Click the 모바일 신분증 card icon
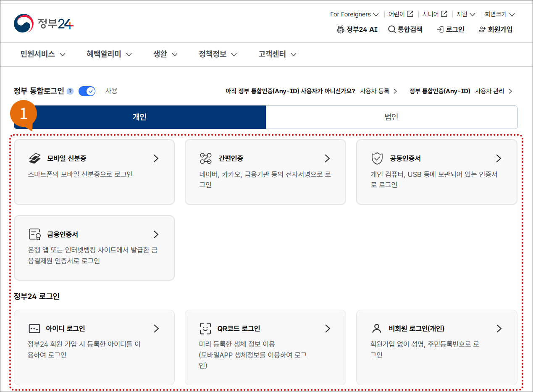Viewport: 533px width, 392px height. 34,158
